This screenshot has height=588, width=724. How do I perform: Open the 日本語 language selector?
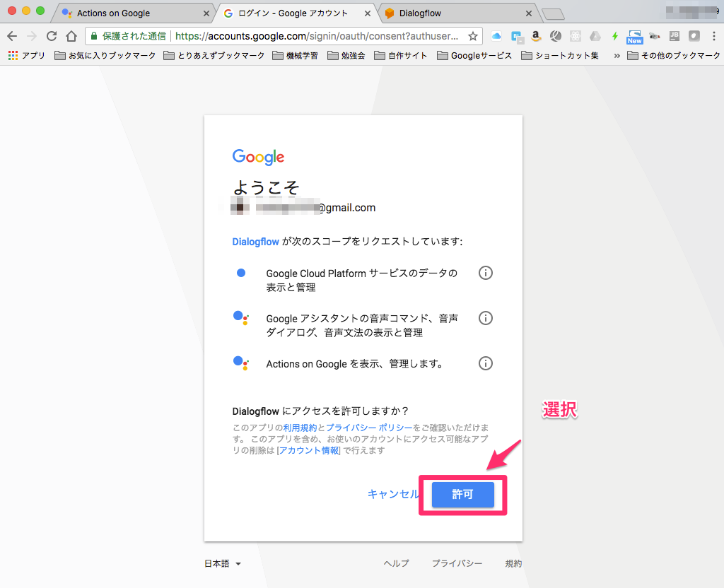pyautogui.click(x=221, y=563)
